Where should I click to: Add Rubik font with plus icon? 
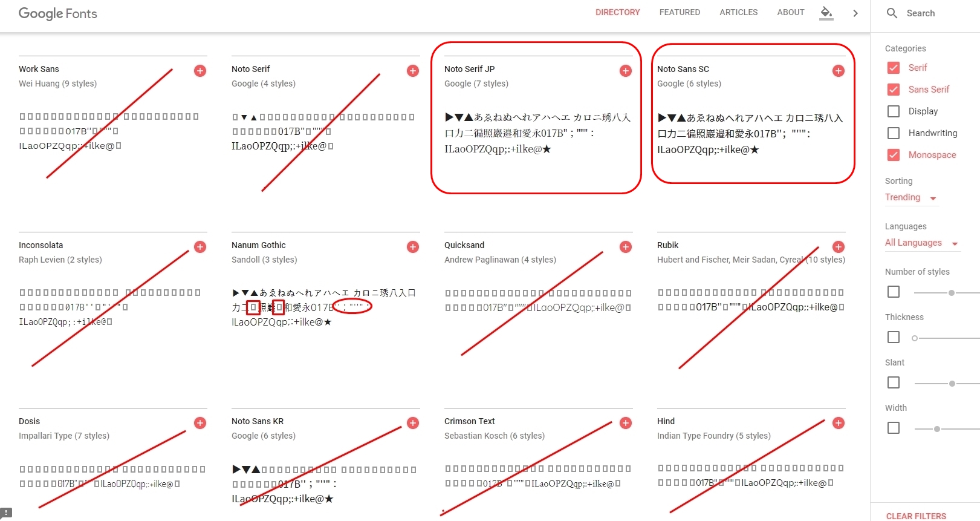coord(839,247)
